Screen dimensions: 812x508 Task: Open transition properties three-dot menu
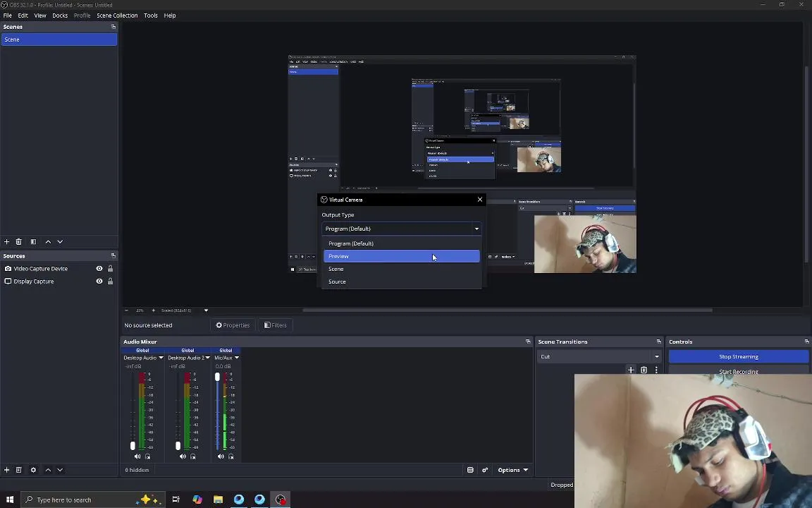[656, 370]
